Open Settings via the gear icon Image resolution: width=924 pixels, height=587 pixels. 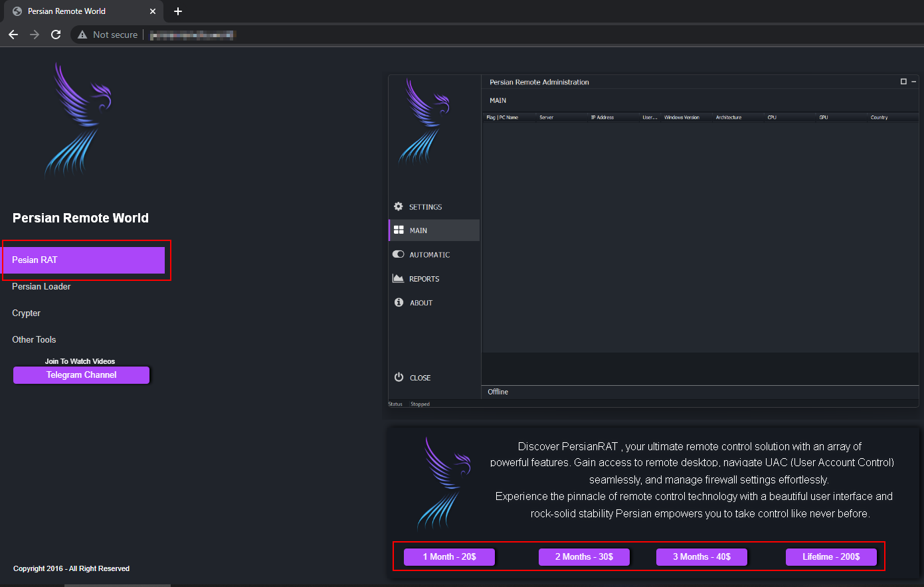pos(398,207)
